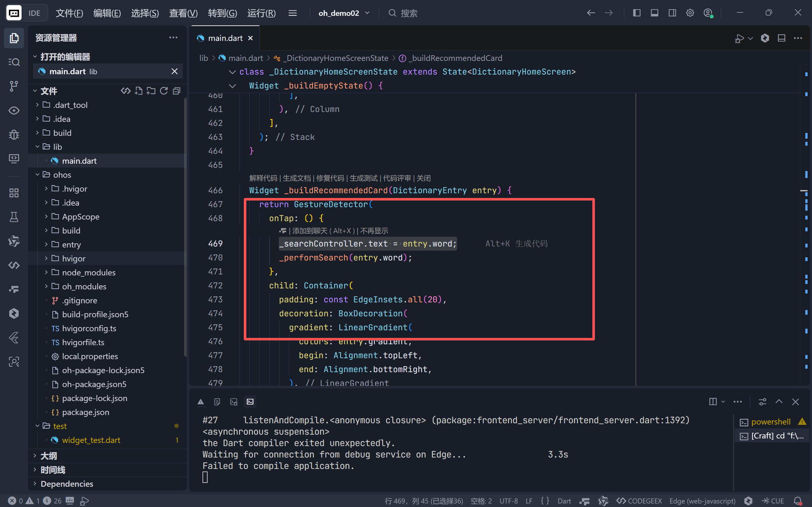Open the Extensions icon in the activity bar
This screenshot has width=812, height=507.
[x=14, y=193]
